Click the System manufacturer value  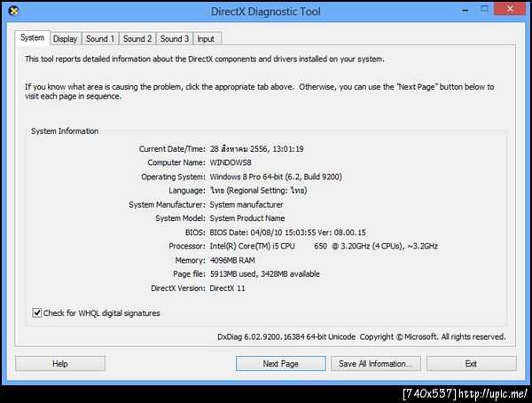(x=246, y=204)
